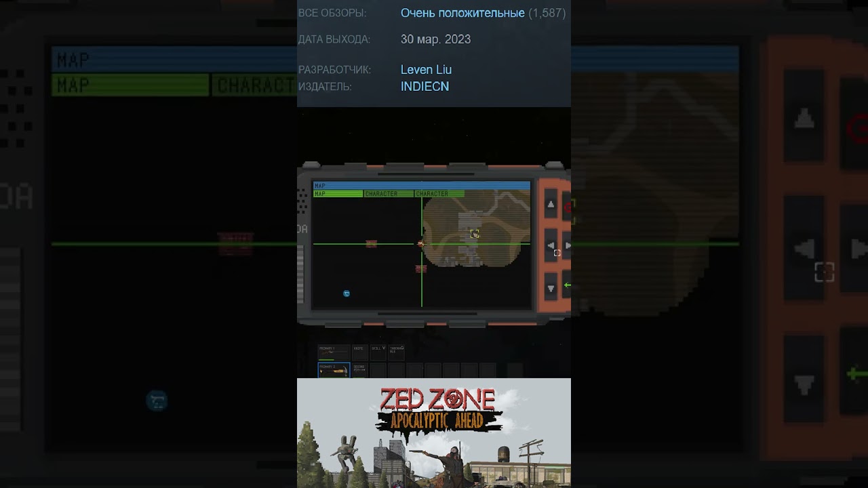Click the blue MAP title bar
The height and width of the screenshot is (488, 868).
point(421,186)
